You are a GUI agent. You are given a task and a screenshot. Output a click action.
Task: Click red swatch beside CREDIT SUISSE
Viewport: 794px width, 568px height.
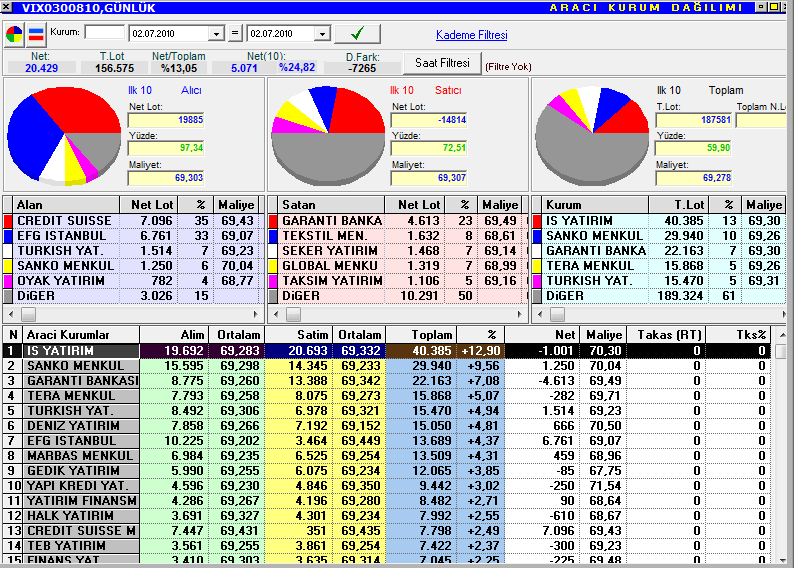pyautogui.click(x=8, y=221)
